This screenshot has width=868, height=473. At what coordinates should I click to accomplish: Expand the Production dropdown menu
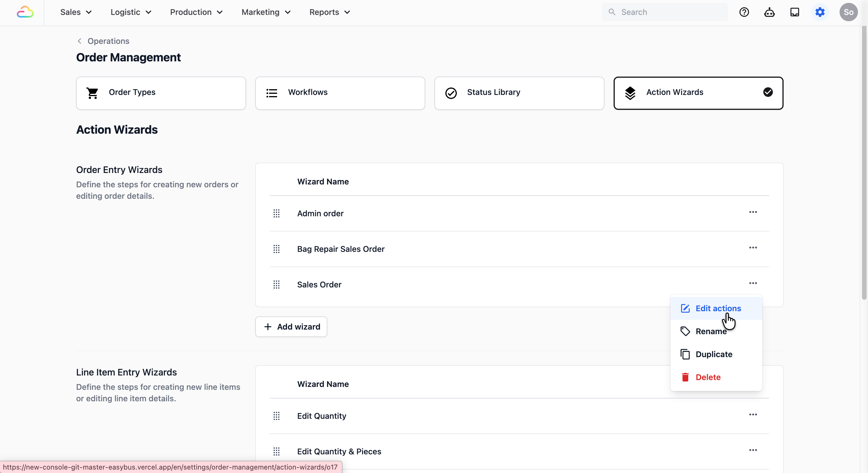pyautogui.click(x=196, y=12)
